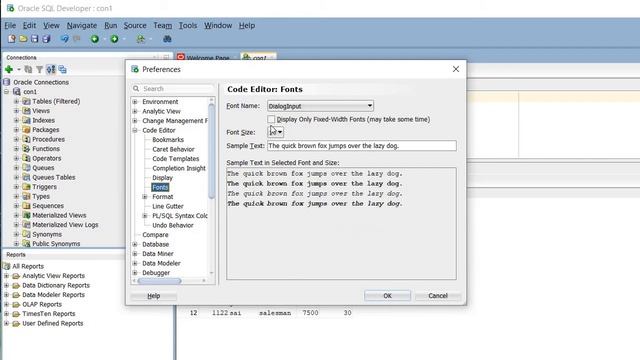Viewport: 640px width, 360px height.
Task: Click the Collapse All icon in Connections
Action: [x=62, y=69]
